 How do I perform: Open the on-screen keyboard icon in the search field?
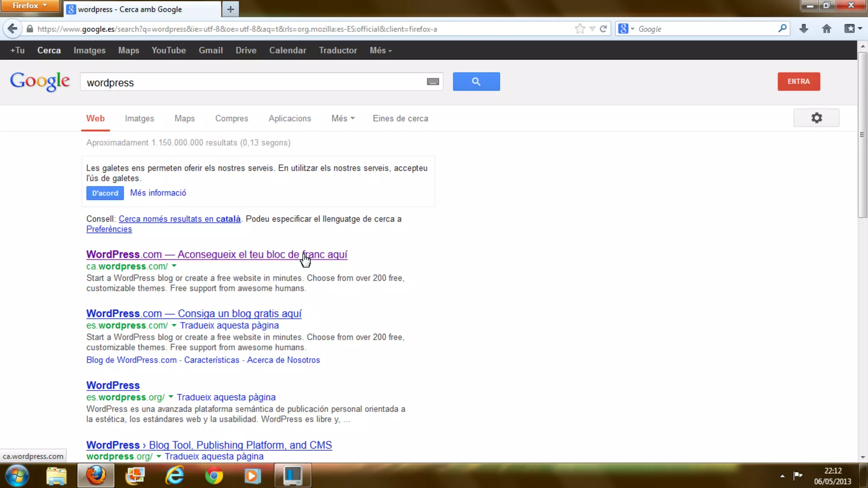[x=433, y=81]
